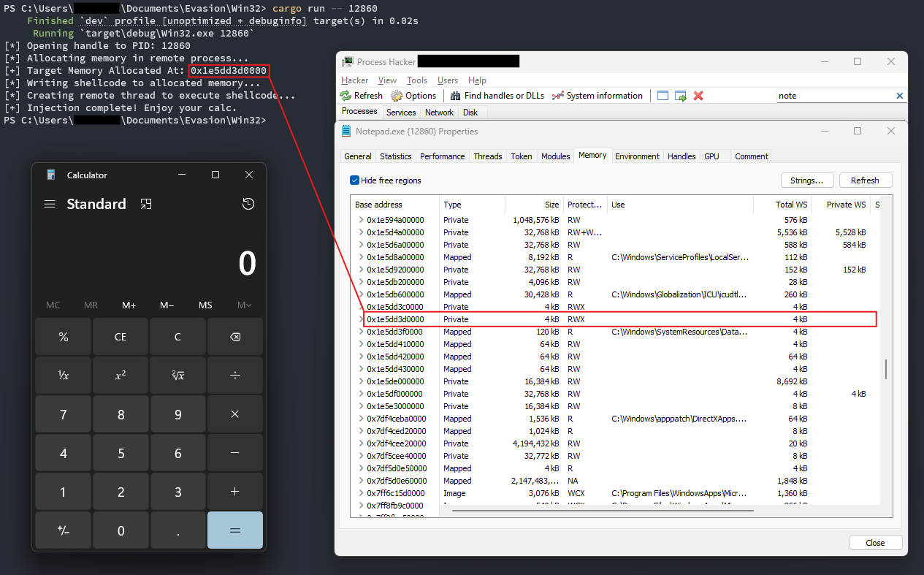Click the memory list vertical scrollbar
The width and height of the screenshot is (924, 575).
pos(886,369)
